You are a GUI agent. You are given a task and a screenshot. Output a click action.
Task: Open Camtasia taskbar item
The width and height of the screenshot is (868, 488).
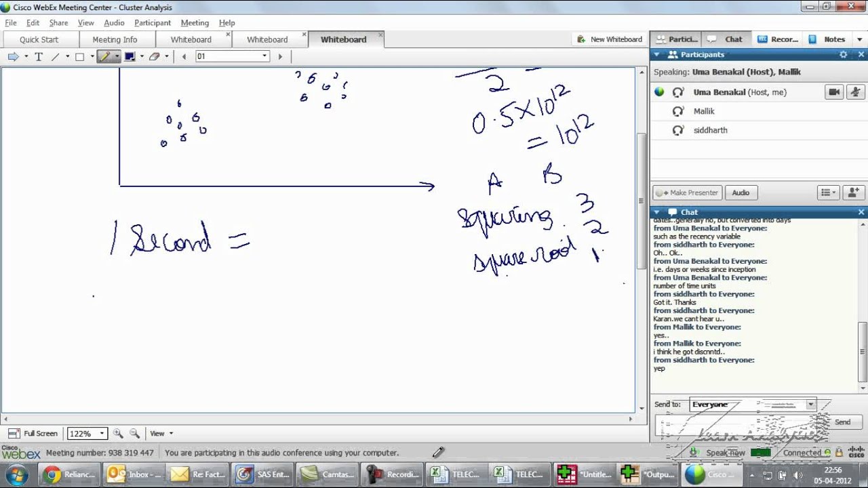point(327,474)
